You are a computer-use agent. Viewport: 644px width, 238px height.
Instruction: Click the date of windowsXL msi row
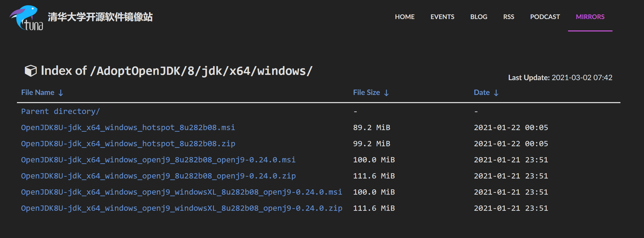tap(511, 192)
